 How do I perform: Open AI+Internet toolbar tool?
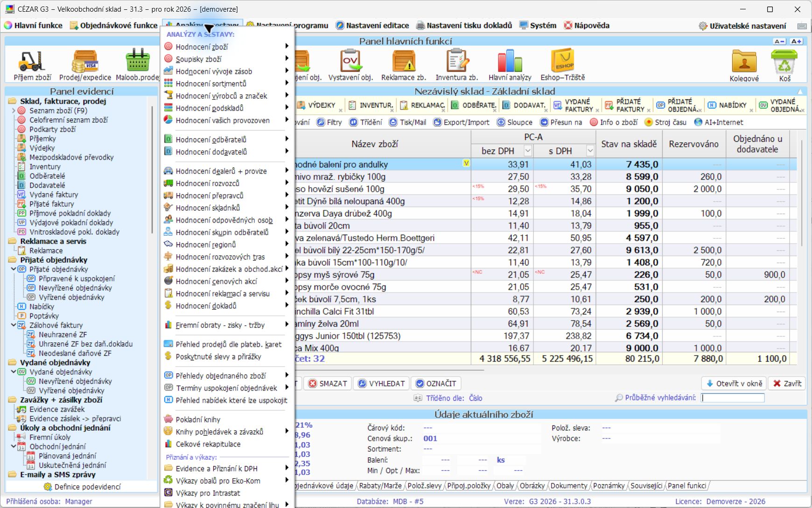click(x=719, y=122)
